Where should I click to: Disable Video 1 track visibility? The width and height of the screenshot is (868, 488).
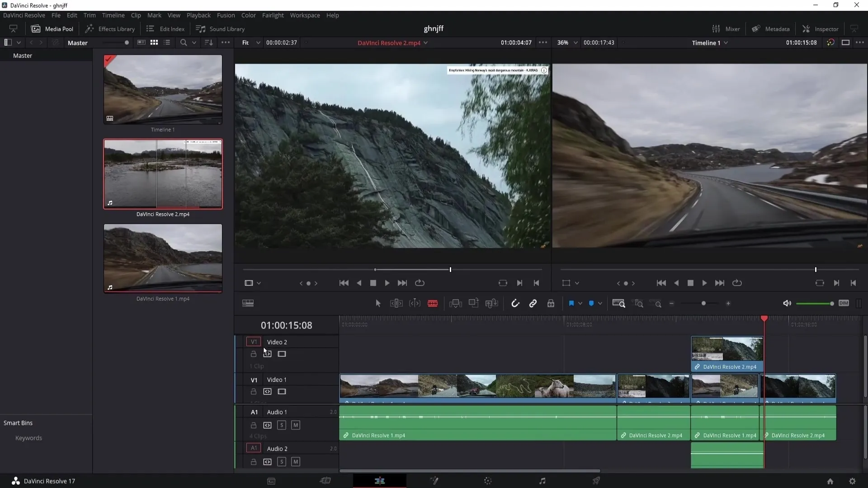pos(282,392)
